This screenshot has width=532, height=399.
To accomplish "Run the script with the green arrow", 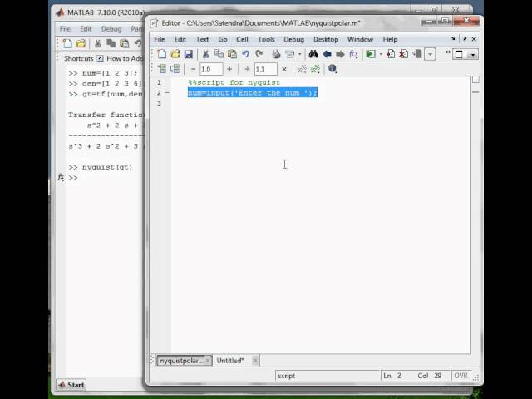I will (370, 54).
